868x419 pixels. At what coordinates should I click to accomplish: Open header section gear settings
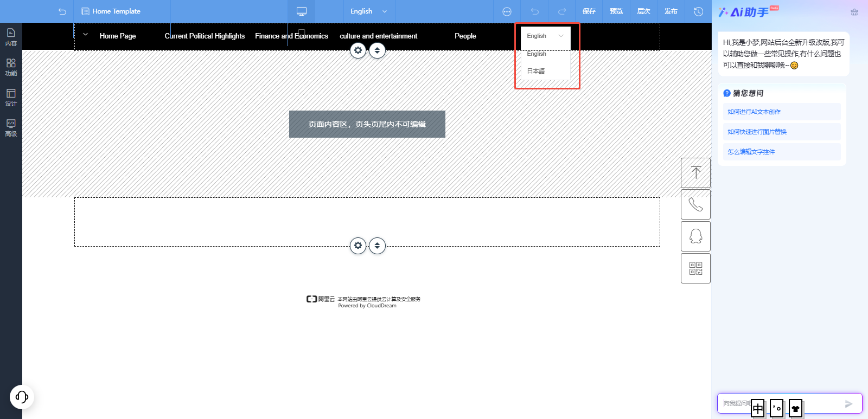358,50
